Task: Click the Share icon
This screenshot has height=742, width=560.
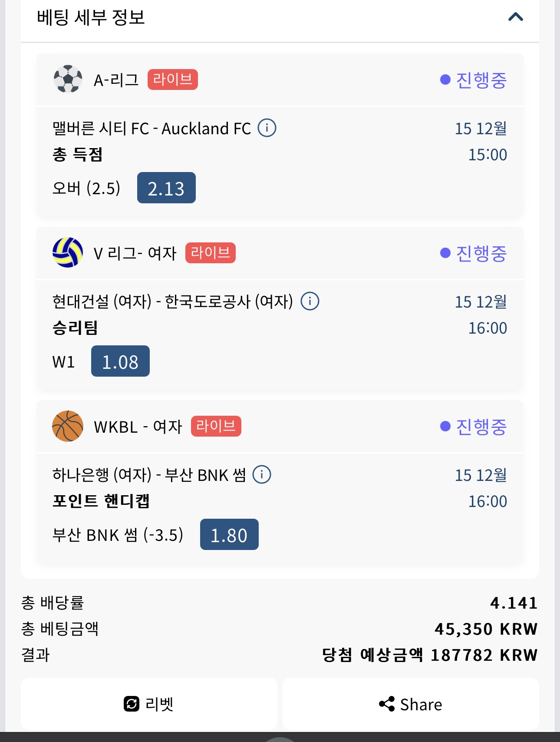Action: 386,704
